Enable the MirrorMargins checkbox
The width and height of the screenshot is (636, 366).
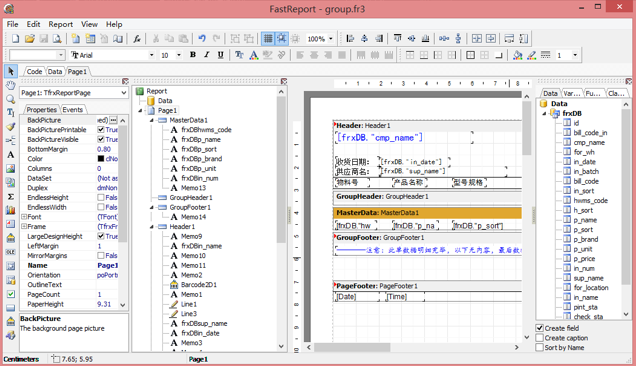click(x=101, y=255)
